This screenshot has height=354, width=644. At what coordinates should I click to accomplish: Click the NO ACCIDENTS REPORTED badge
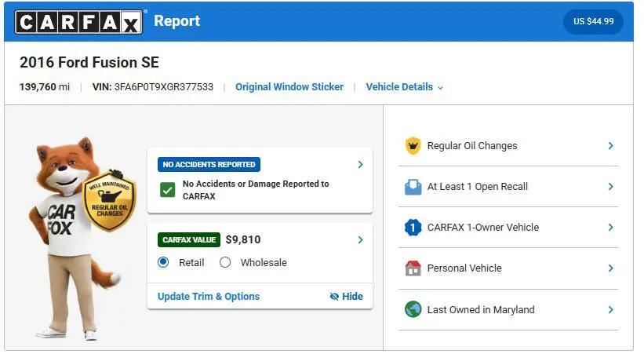click(209, 165)
